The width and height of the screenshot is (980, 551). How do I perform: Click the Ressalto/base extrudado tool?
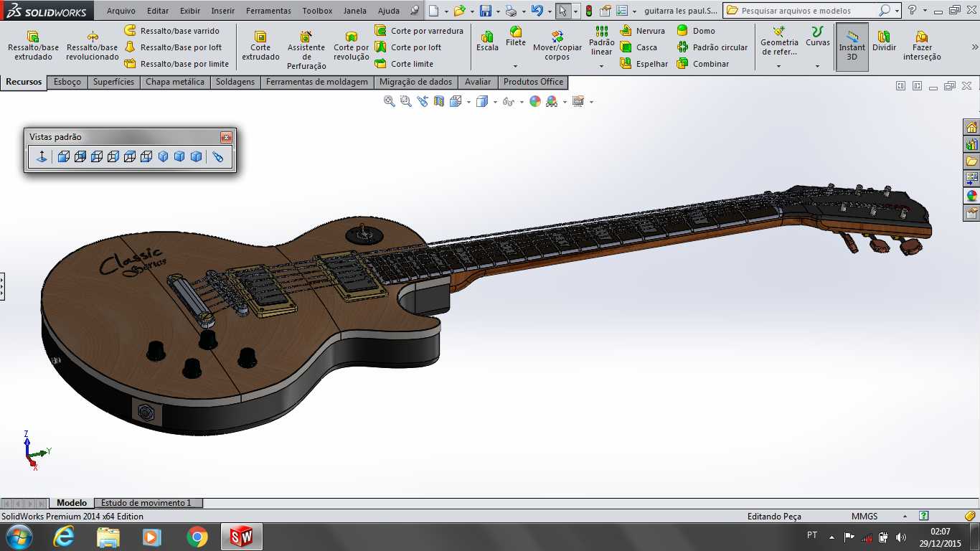tap(33, 46)
